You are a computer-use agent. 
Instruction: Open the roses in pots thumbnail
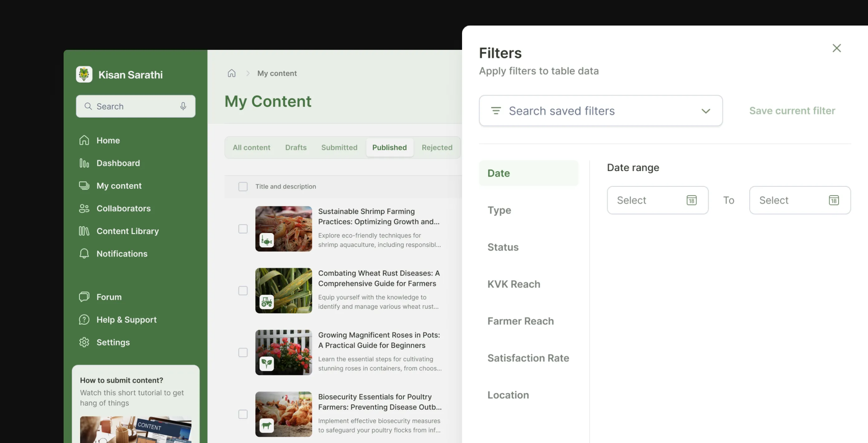[x=283, y=352]
